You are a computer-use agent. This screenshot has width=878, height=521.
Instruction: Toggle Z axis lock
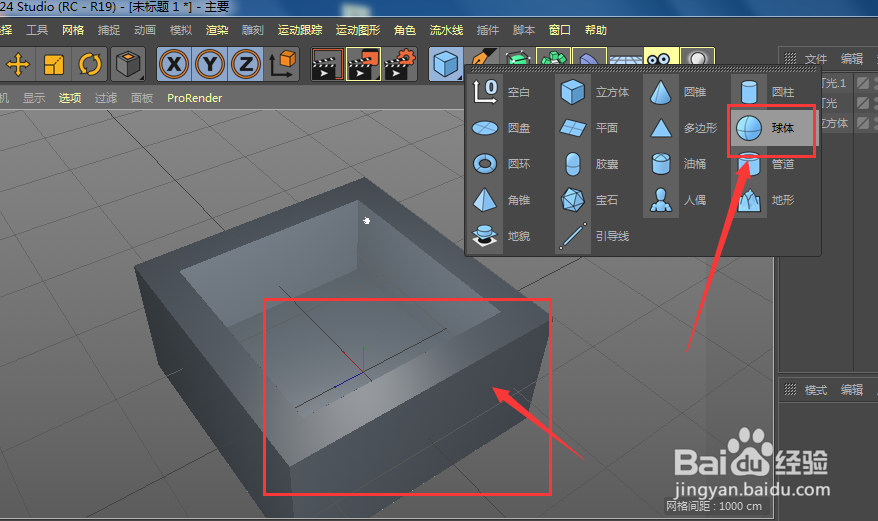coord(246,64)
